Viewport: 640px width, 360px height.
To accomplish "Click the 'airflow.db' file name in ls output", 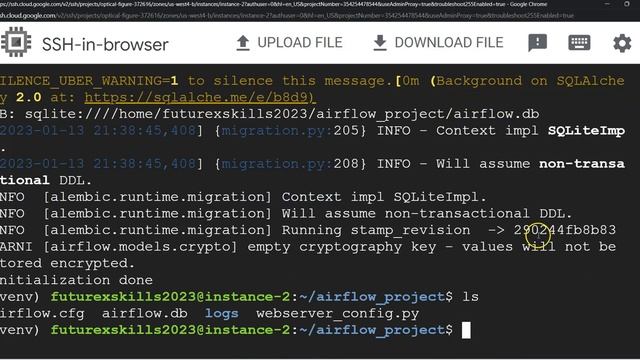I will pyautogui.click(x=144, y=313).
